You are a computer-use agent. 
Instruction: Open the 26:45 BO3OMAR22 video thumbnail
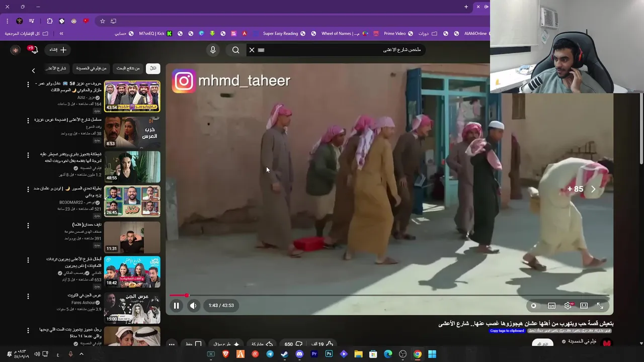click(x=132, y=201)
